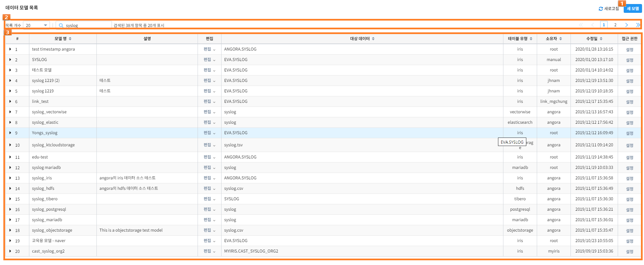Click 설정 link for syslog_mariadb
The width and height of the screenshot is (644, 265).
click(x=630, y=220)
